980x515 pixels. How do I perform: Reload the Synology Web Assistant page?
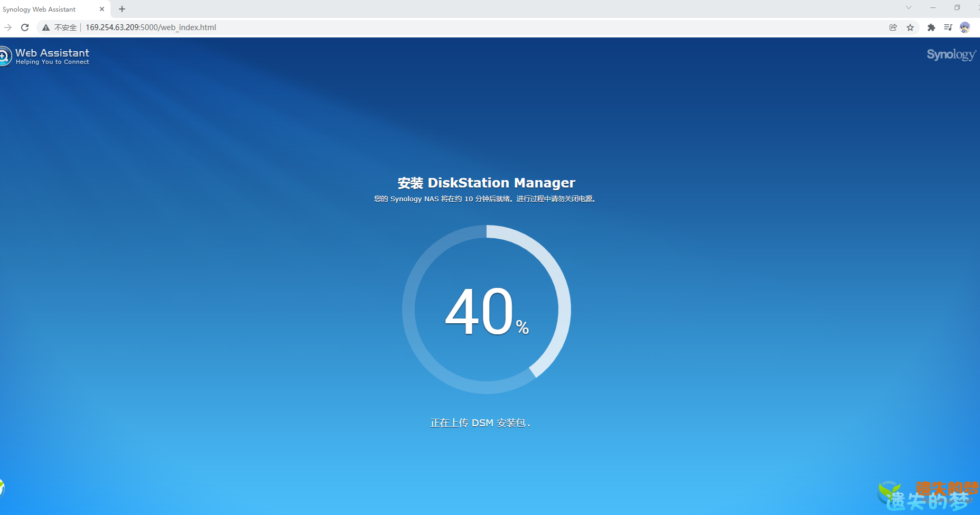point(25,27)
